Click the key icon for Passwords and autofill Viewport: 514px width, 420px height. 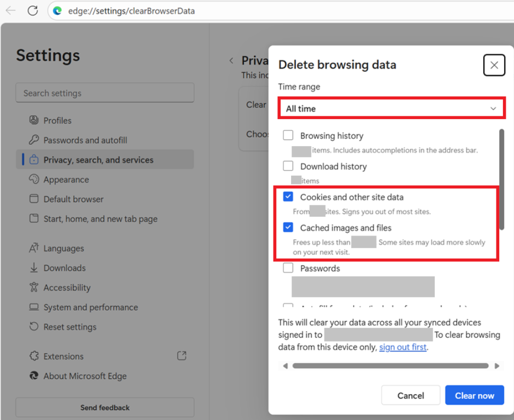(33, 140)
